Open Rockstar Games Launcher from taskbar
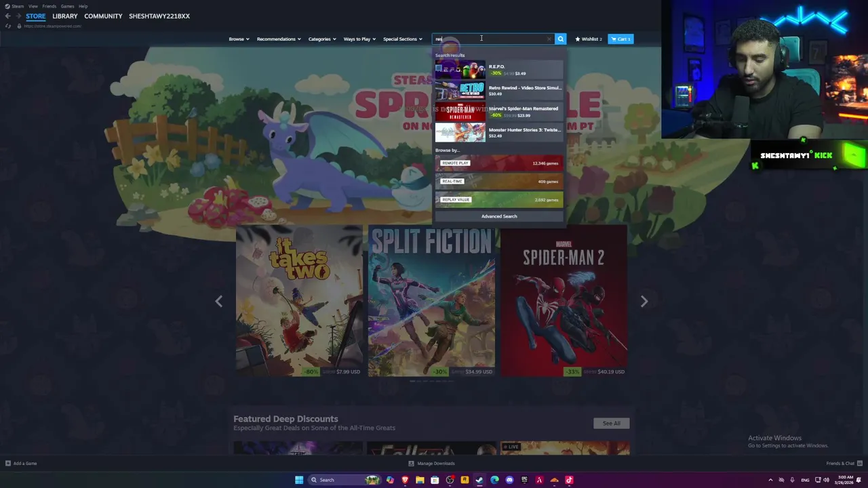Viewport: 868px width, 488px height. coord(465,480)
